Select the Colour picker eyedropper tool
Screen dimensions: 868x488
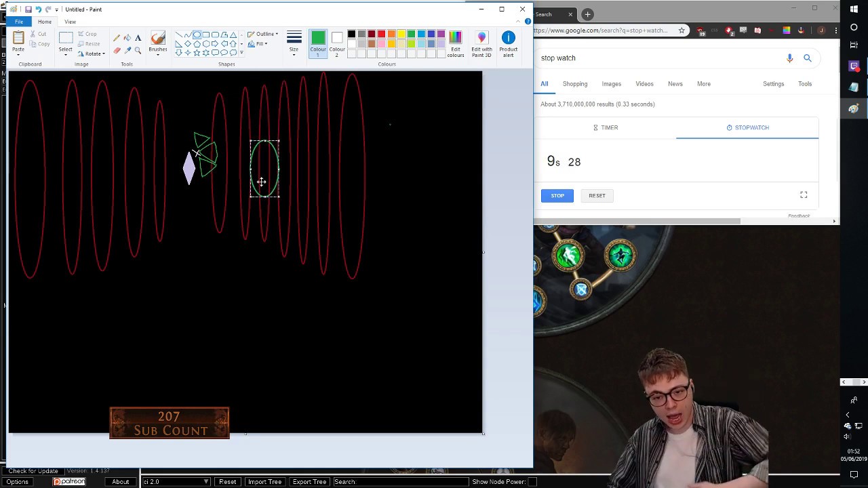tap(127, 50)
